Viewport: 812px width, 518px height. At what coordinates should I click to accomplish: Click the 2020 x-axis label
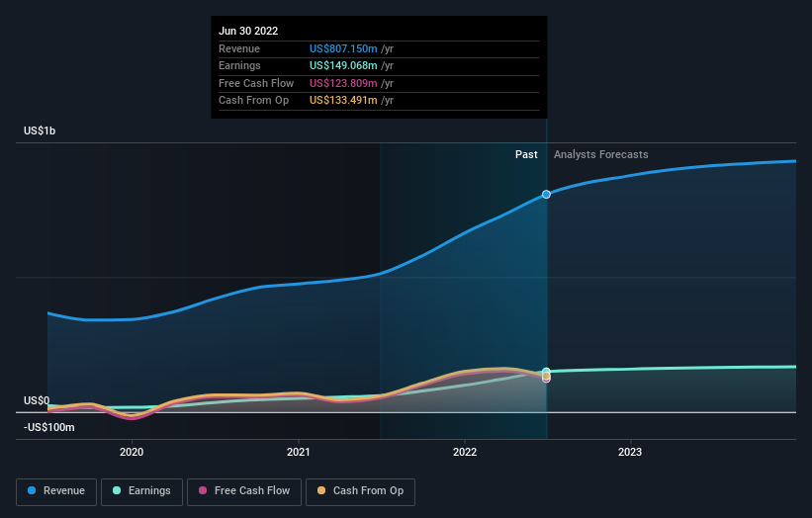click(132, 452)
